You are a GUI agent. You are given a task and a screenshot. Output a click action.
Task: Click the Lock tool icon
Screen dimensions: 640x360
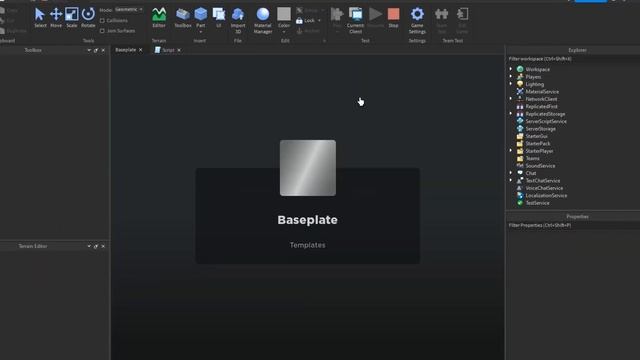(x=299, y=20)
